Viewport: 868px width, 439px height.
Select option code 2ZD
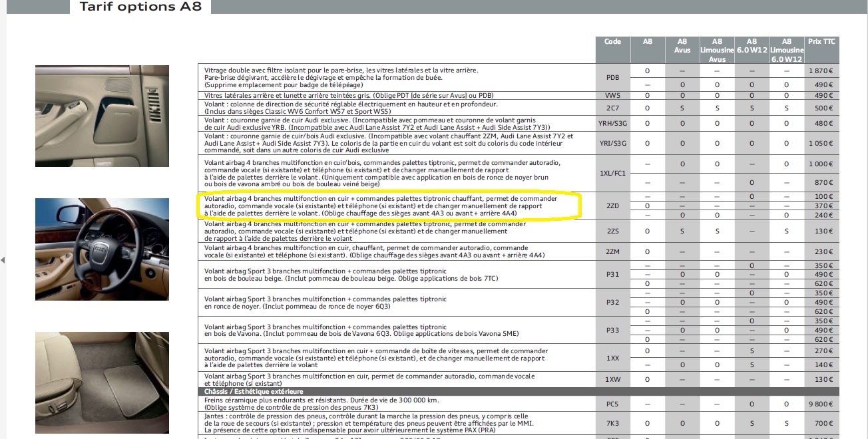click(612, 206)
